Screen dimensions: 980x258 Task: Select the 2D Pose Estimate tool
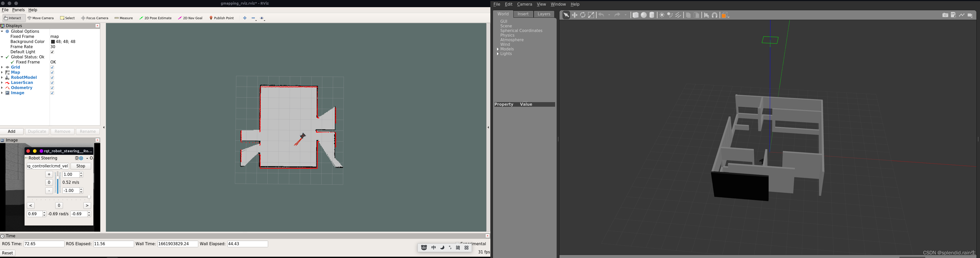point(155,18)
